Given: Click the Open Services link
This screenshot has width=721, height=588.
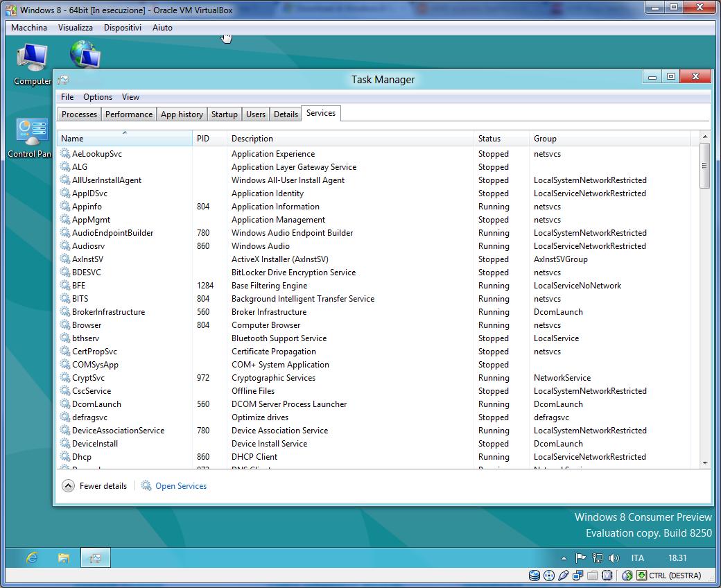Looking at the screenshot, I should click(181, 486).
